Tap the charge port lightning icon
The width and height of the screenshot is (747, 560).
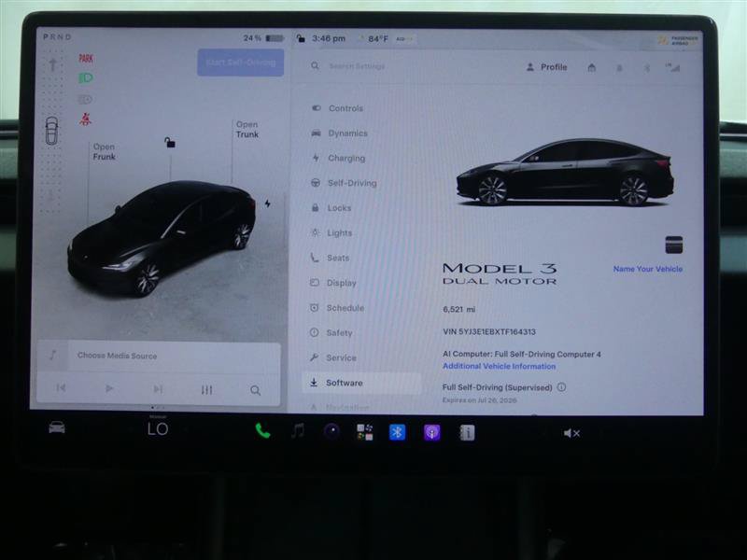(268, 203)
